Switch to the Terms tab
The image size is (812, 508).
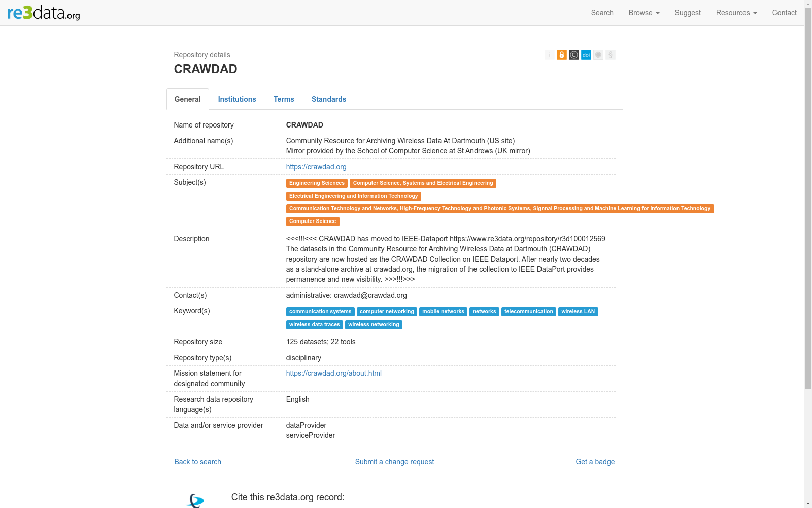(x=284, y=99)
